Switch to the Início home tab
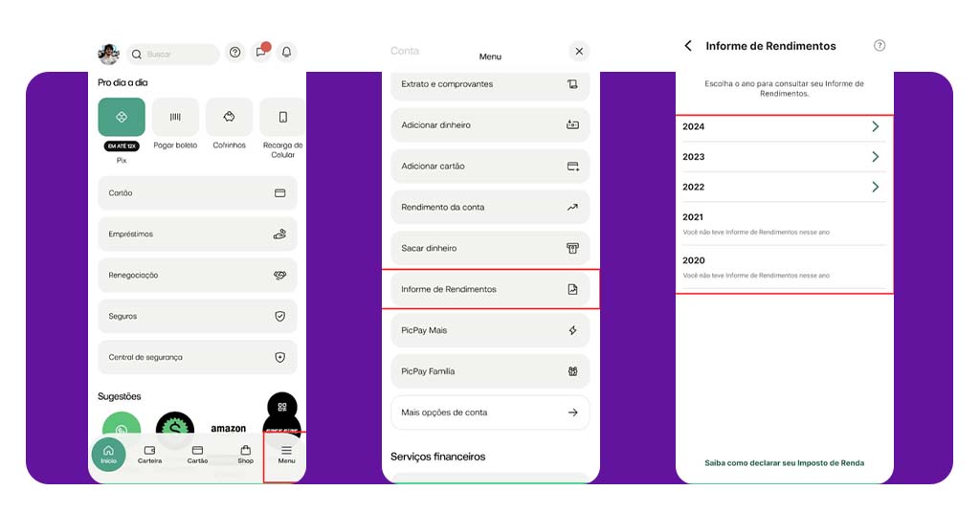Viewport: 980px width, 513px height. coord(109,455)
